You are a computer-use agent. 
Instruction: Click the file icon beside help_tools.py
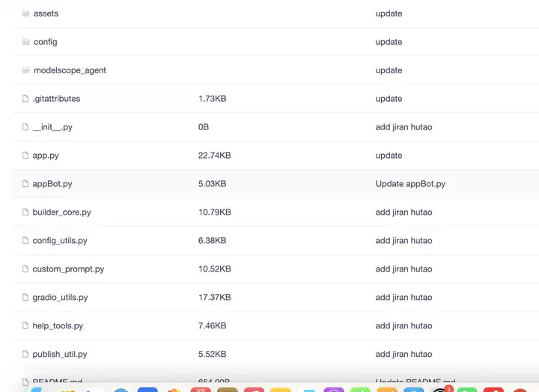click(25, 325)
